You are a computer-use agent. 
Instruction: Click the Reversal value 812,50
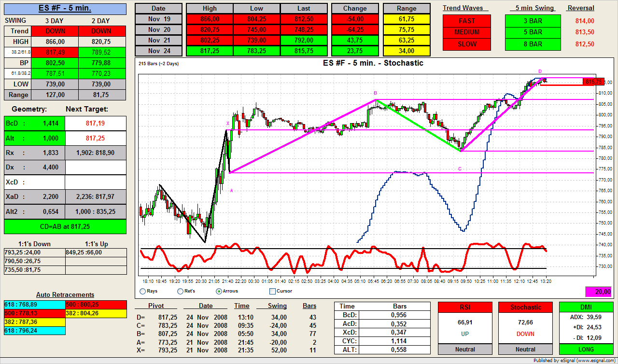point(585,44)
